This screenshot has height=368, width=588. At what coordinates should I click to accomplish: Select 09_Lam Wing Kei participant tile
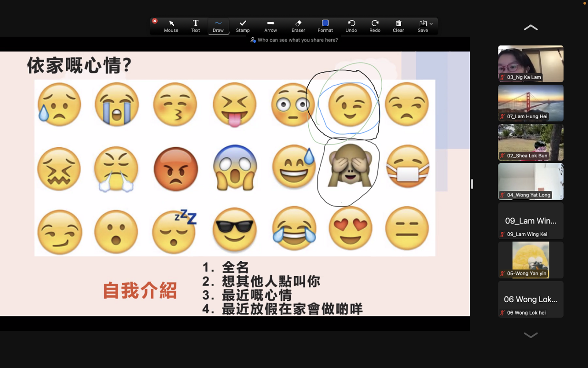531,221
